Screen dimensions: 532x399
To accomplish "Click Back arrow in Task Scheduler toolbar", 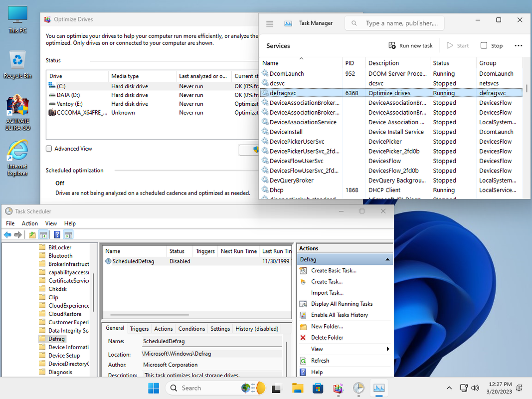I will tap(7, 235).
